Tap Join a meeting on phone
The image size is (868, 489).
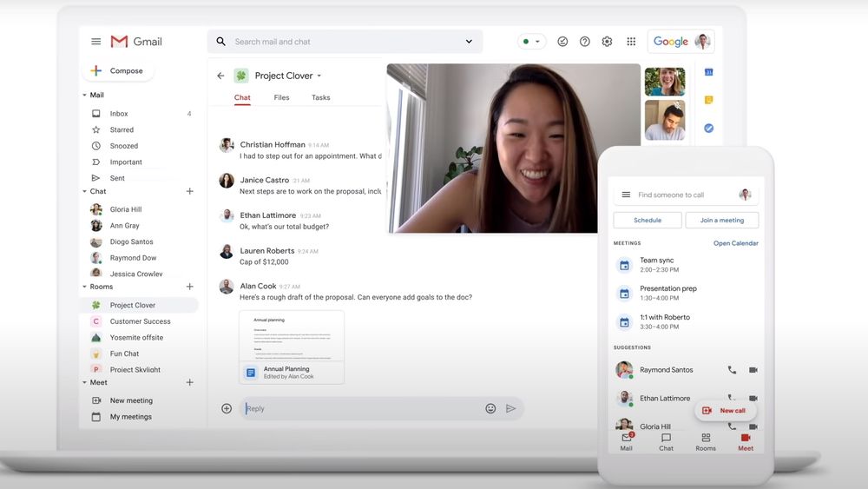tap(722, 221)
